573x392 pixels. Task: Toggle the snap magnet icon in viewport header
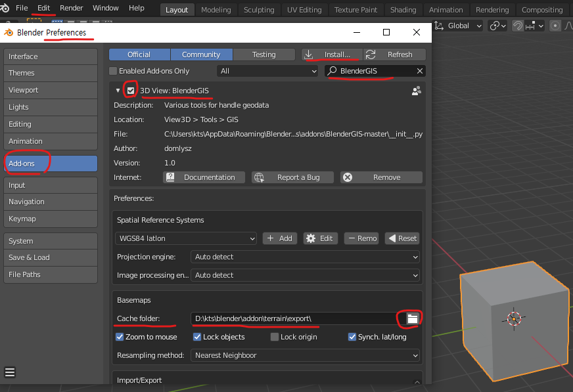pyautogui.click(x=517, y=26)
